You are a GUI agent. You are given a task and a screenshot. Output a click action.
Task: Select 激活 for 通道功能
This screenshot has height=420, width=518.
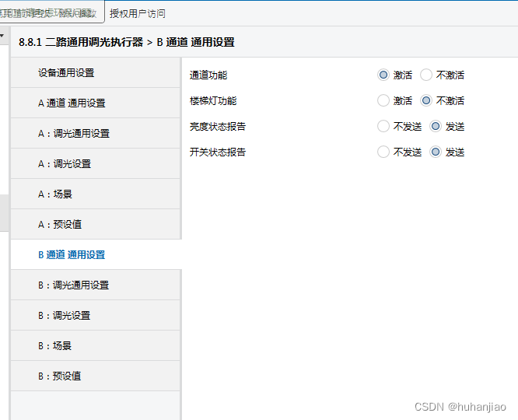383,75
